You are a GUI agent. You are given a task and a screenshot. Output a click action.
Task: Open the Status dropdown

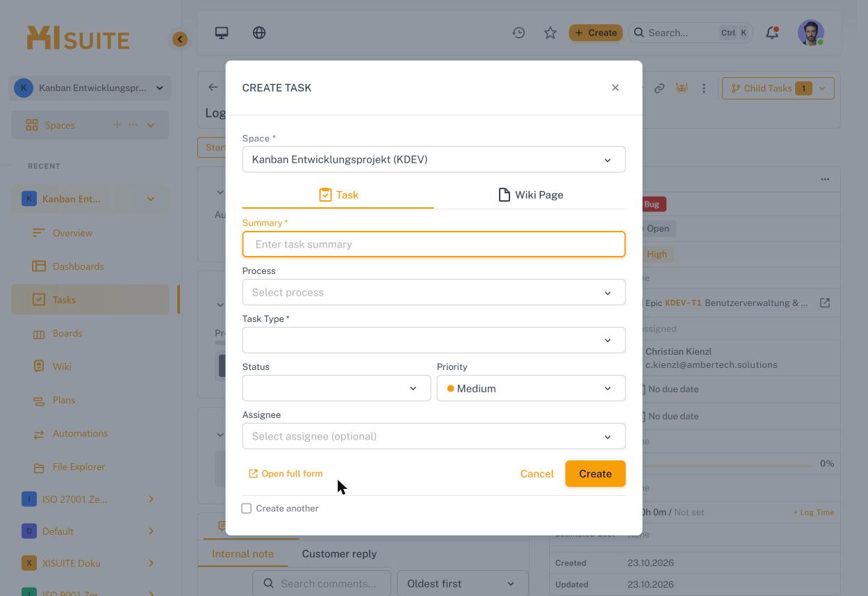336,388
